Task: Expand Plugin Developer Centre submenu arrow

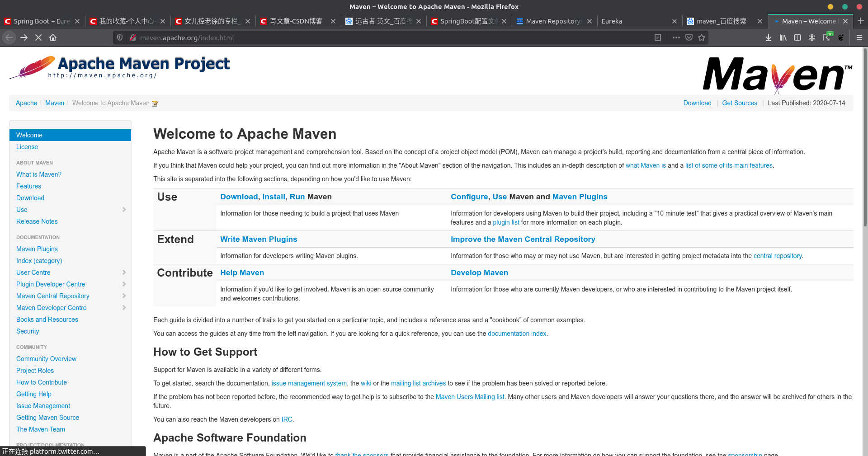Action: tap(124, 284)
